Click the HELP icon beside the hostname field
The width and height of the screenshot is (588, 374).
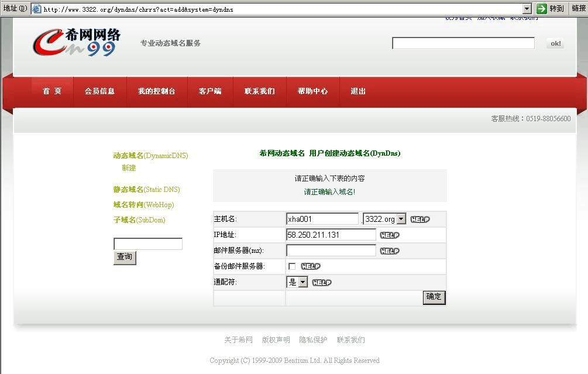coord(419,219)
